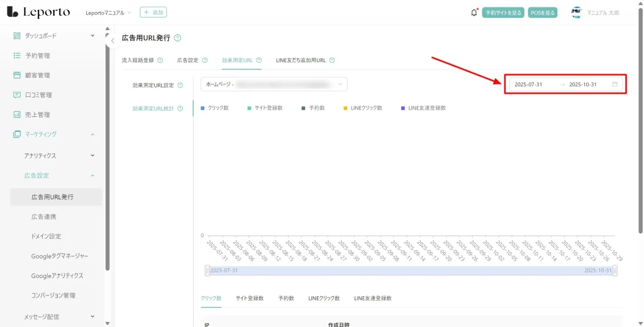Click help icon beside 効果測定URL統計 label
The height and width of the screenshot is (327, 644).
tap(180, 109)
